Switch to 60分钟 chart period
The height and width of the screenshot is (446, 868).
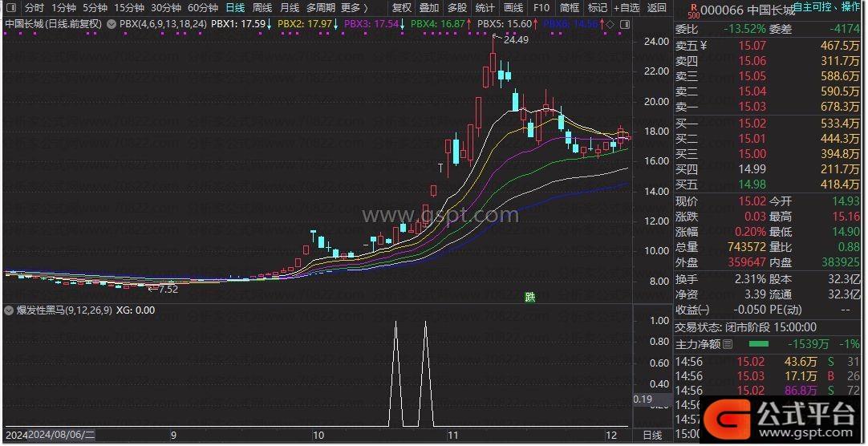click(x=203, y=8)
